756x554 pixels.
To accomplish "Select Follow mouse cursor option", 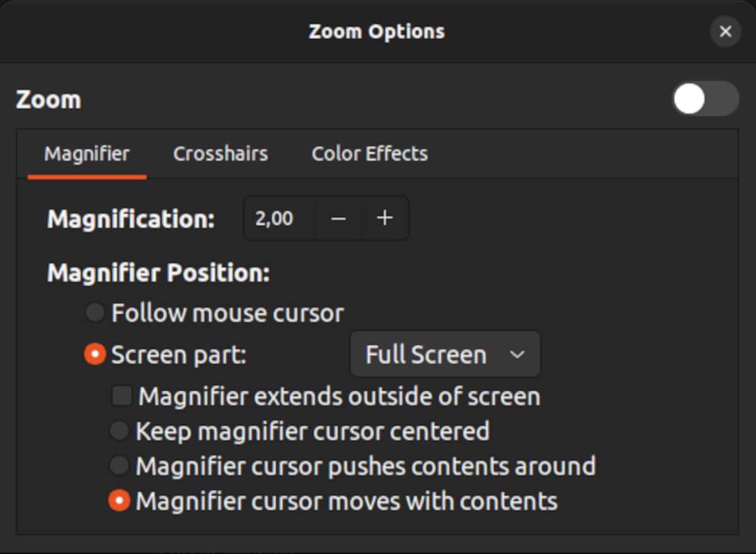I will (95, 313).
